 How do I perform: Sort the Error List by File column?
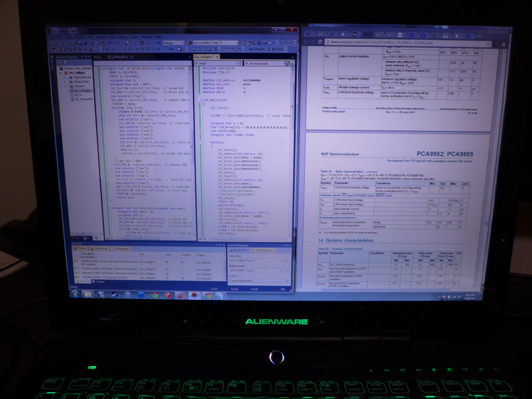click(x=141, y=255)
